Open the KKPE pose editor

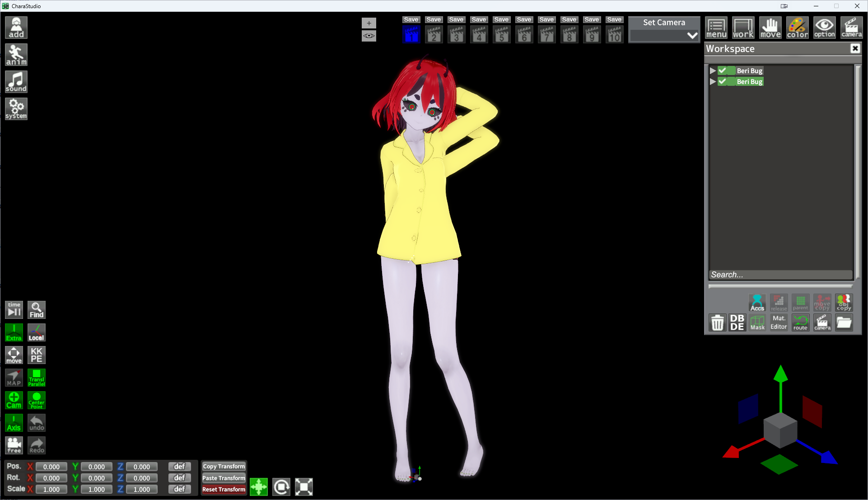37,355
